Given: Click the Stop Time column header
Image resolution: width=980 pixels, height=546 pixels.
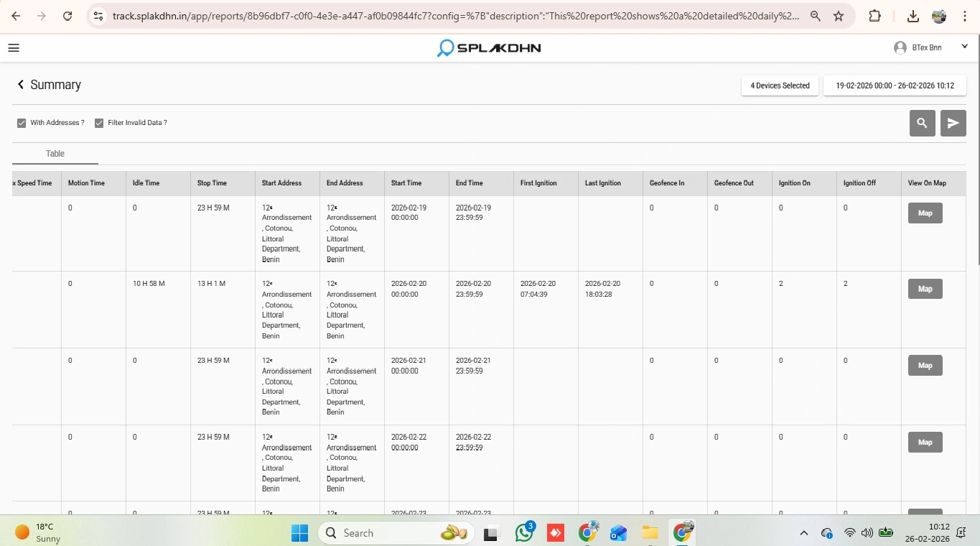Looking at the screenshot, I should tap(212, 183).
